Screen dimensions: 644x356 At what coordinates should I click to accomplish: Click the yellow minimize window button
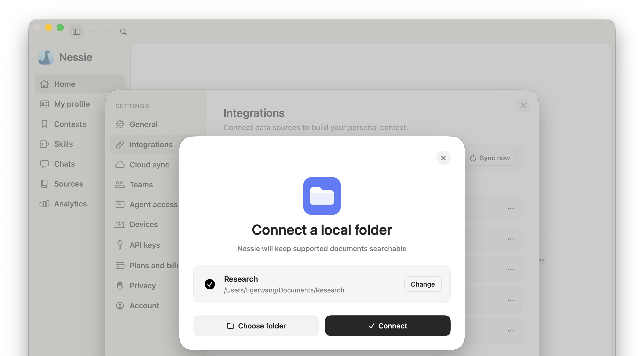point(48,27)
